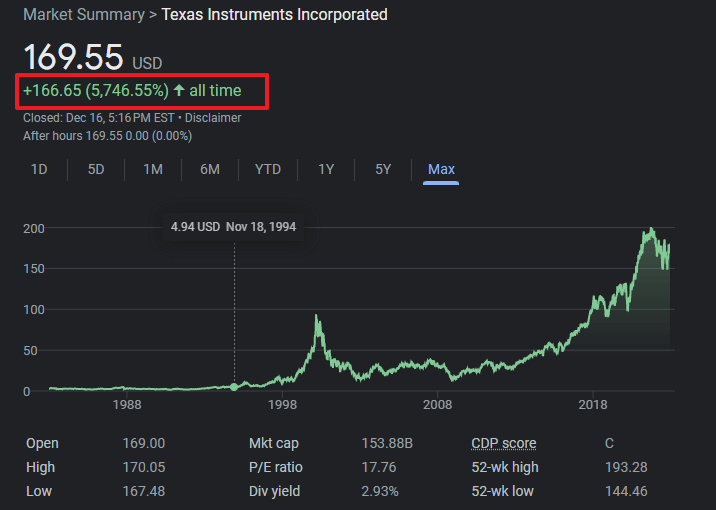Click the 2000 peak on the chart
Screen dimensions: 716x510
317,318
